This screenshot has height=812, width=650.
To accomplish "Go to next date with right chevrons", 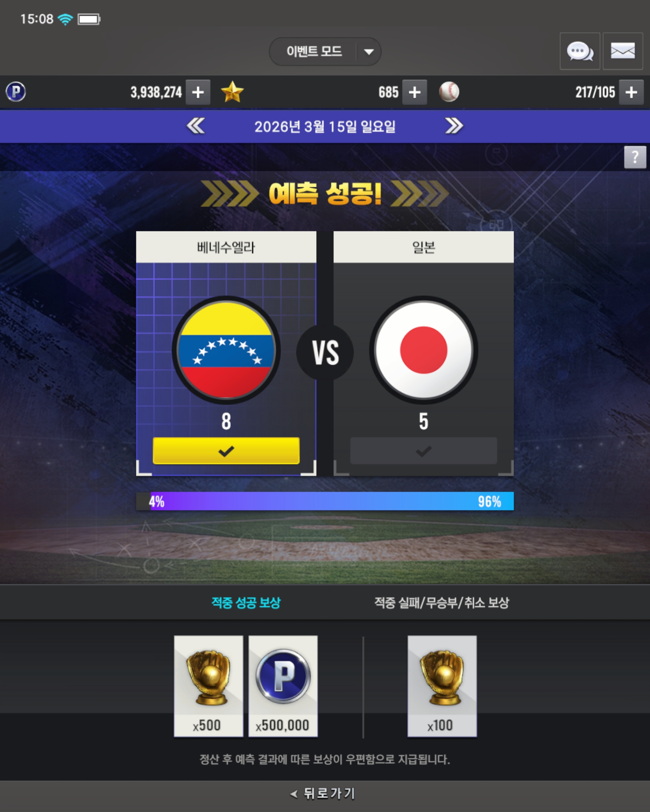I will tap(454, 126).
